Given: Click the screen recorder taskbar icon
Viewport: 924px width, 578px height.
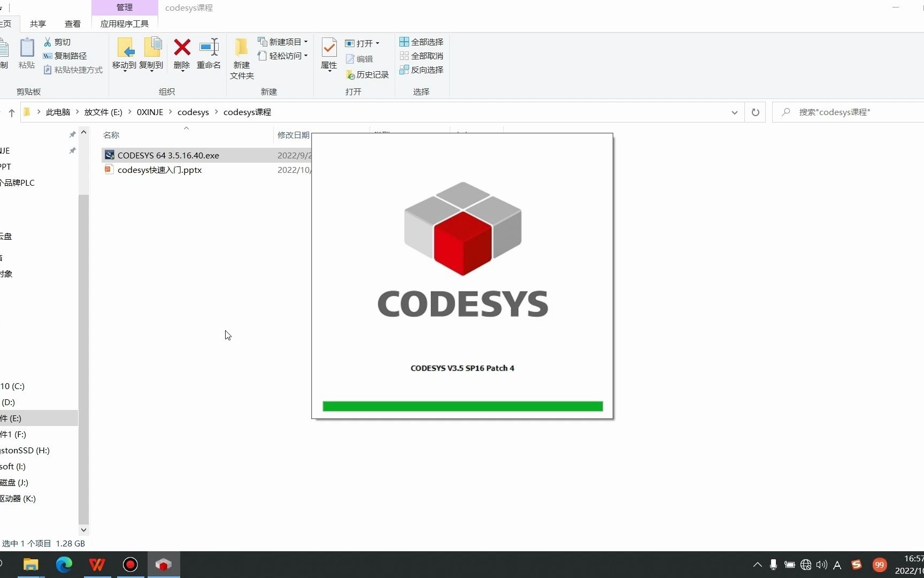Looking at the screenshot, I should tap(130, 565).
